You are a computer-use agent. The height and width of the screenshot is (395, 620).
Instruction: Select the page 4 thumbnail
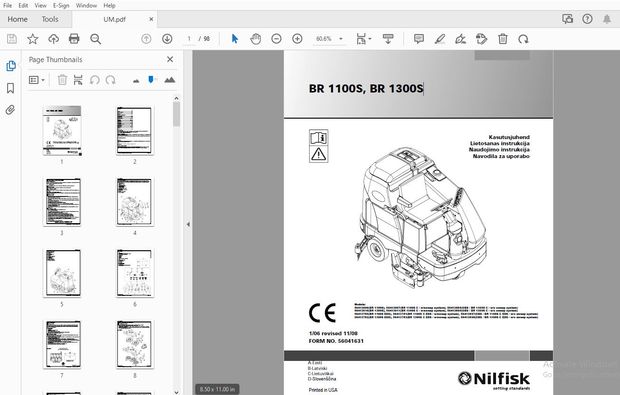(x=134, y=202)
